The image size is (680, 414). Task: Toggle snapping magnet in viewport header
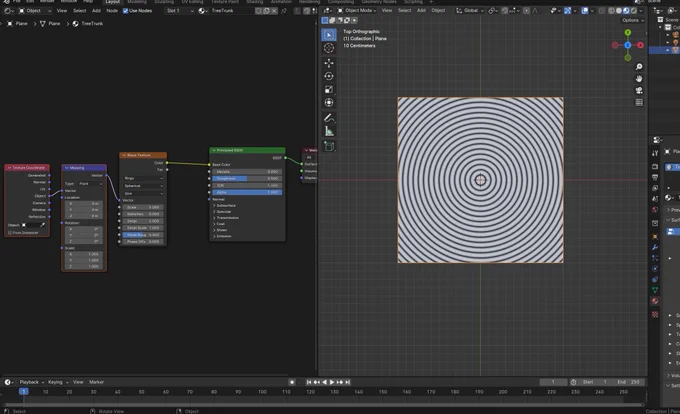coord(505,10)
